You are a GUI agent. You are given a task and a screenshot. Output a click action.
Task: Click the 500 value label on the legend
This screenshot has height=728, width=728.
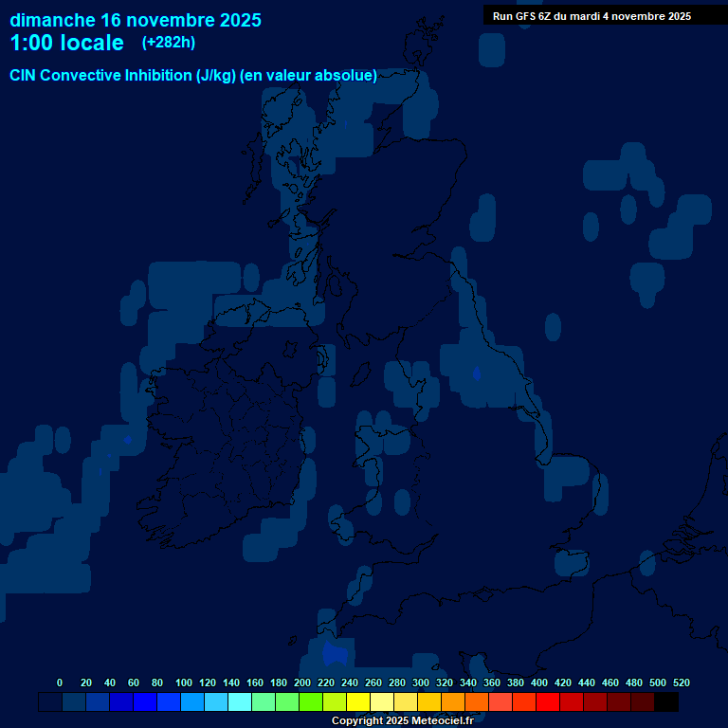click(x=658, y=682)
